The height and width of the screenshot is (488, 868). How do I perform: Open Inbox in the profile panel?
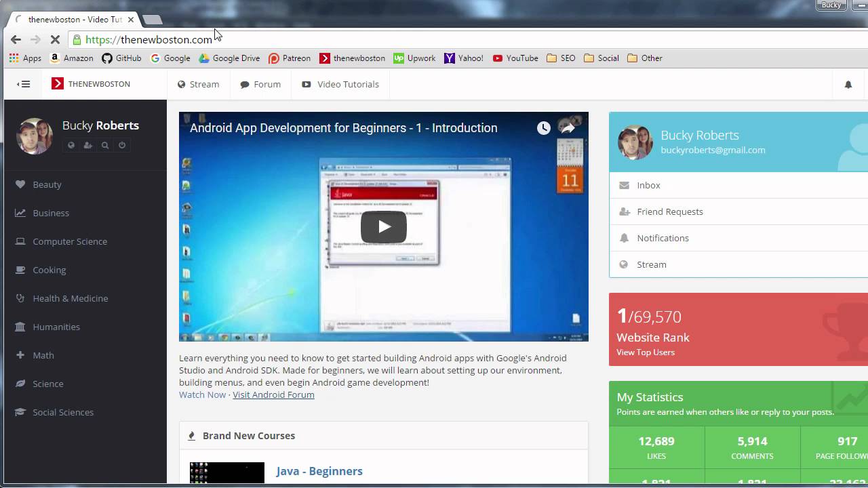pyautogui.click(x=738, y=185)
